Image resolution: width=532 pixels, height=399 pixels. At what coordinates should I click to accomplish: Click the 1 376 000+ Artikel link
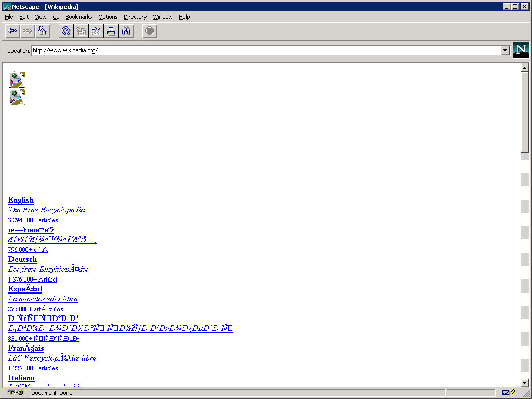[33, 280]
